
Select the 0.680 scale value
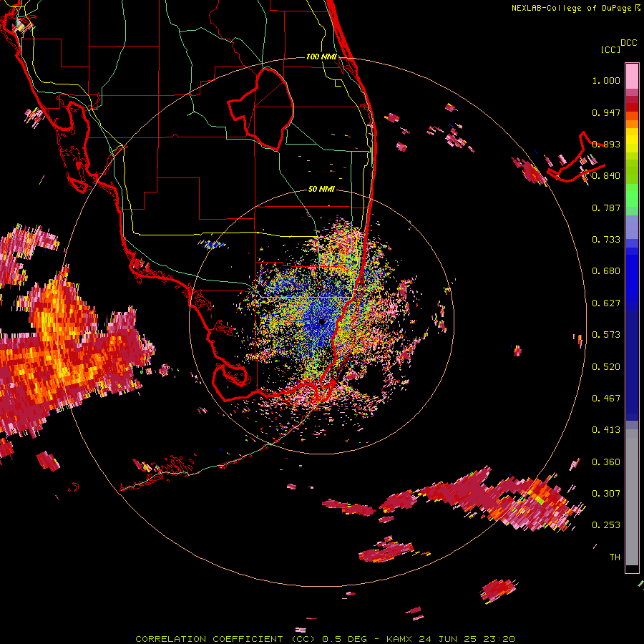point(606,271)
